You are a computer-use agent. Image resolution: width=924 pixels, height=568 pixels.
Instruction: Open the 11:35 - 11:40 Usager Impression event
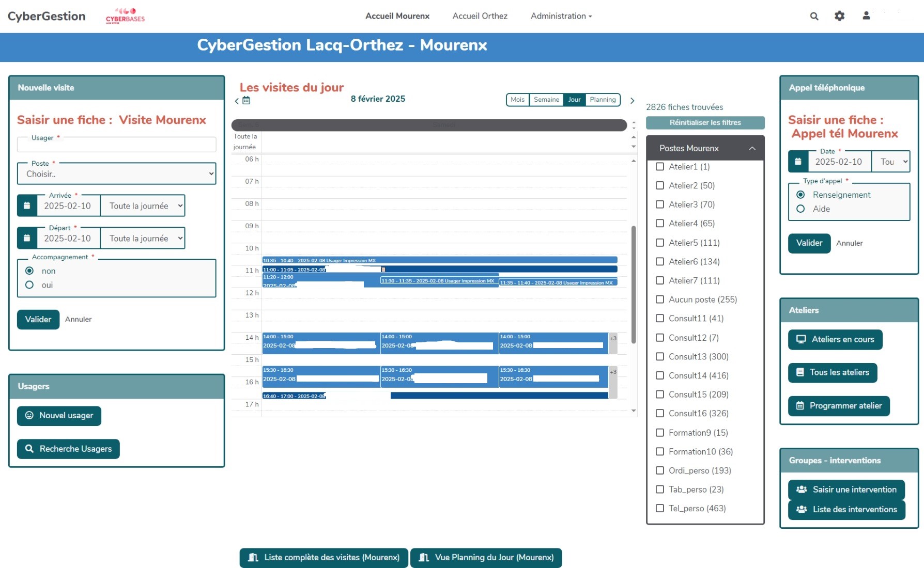[x=558, y=282]
